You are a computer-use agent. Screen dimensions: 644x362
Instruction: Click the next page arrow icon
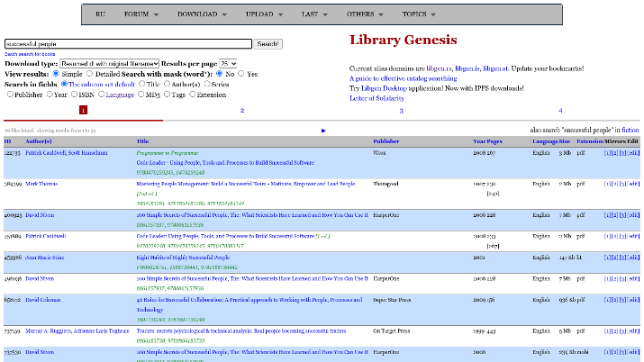[323, 131]
